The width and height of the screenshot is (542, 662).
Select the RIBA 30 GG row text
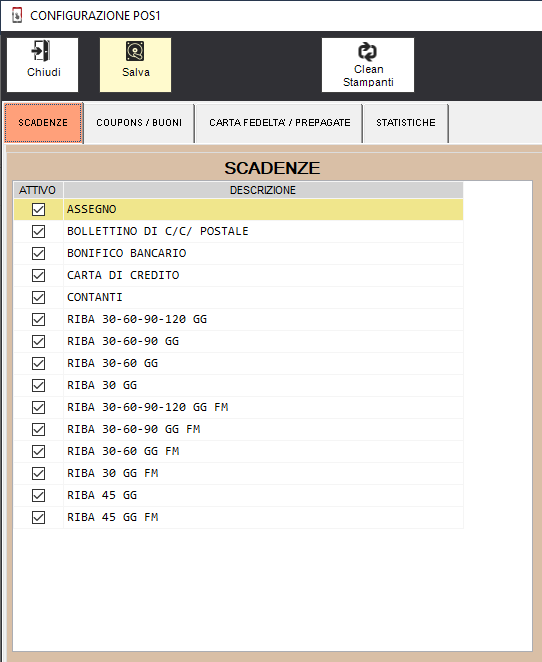point(102,385)
